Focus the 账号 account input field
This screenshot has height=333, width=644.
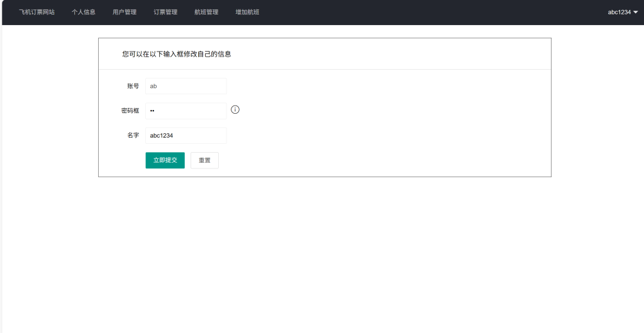(x=186, y=86)
